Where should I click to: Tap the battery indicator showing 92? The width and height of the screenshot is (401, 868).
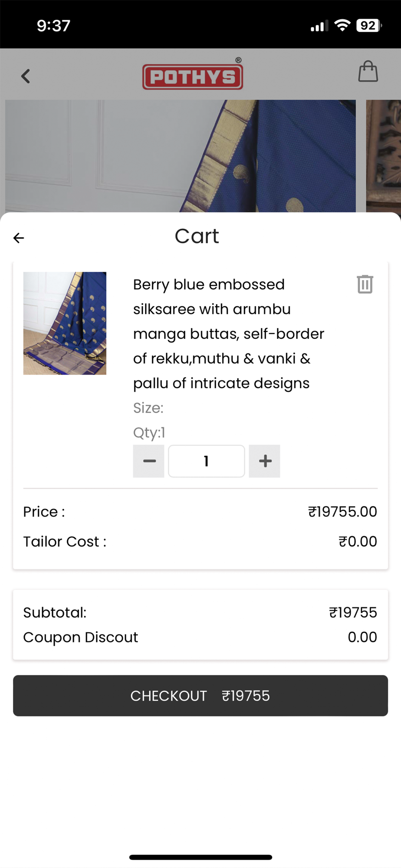[x=369, y=26]
